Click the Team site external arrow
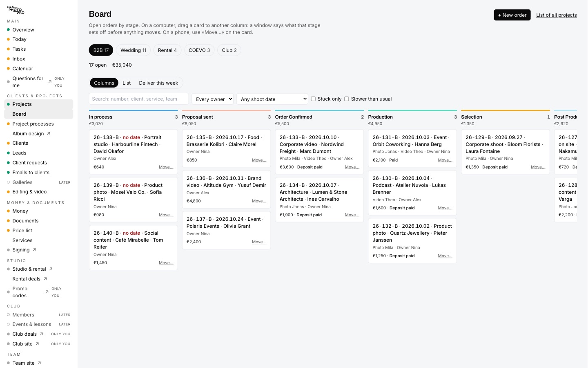This screenshot has width=588, height=368. coord(39,363)
